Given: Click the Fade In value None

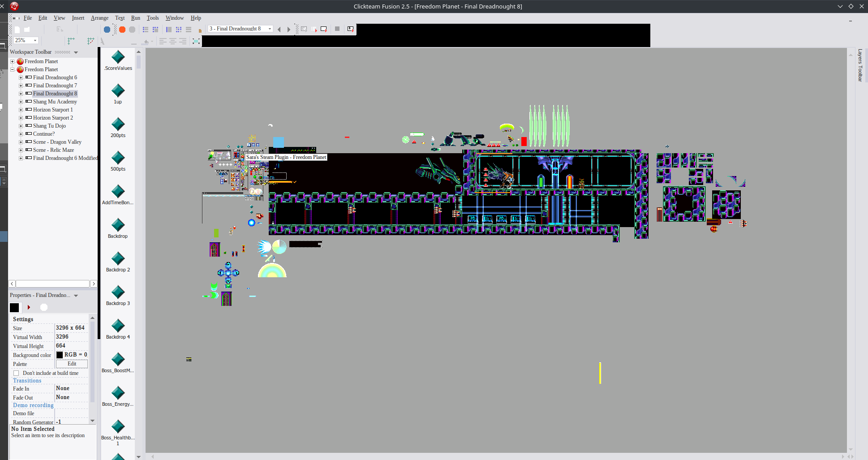Looking at the screenshot, I should click(x=63, y=388).
